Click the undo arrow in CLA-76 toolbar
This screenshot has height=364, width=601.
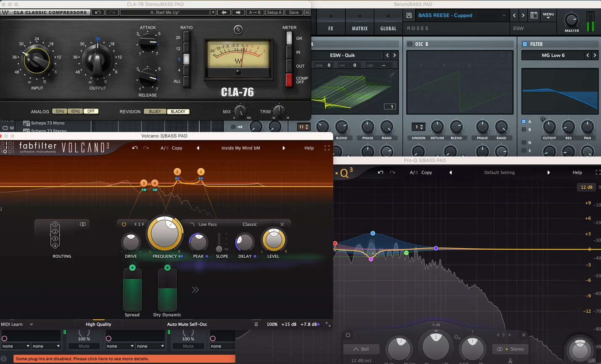point(98,13)
